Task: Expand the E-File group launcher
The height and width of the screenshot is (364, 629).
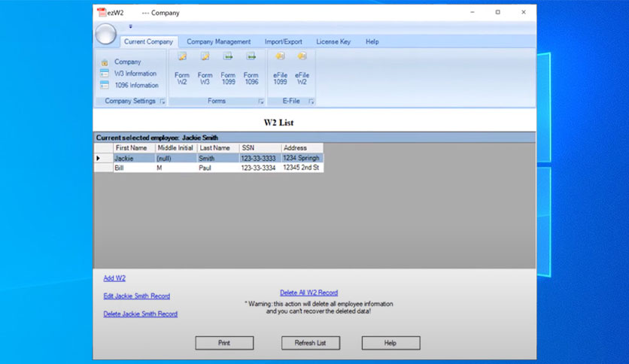Action: 311,102
